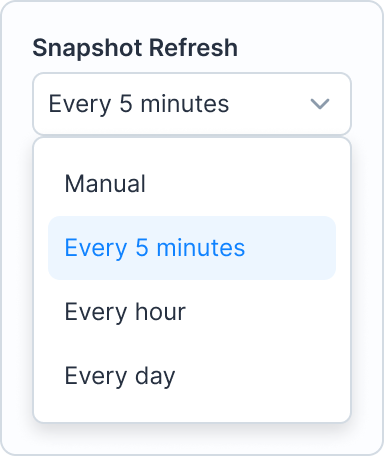Image resolution: width=384 pixels, height=456 pixels.
Task: Choose the highlighted Every 5 minutes option
Action: (192, 248)
